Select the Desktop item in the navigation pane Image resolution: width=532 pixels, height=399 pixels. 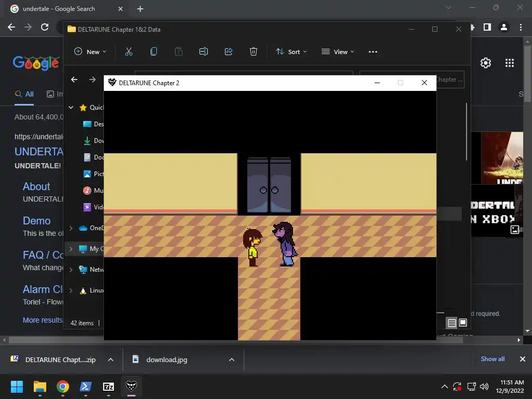[94, 124]
